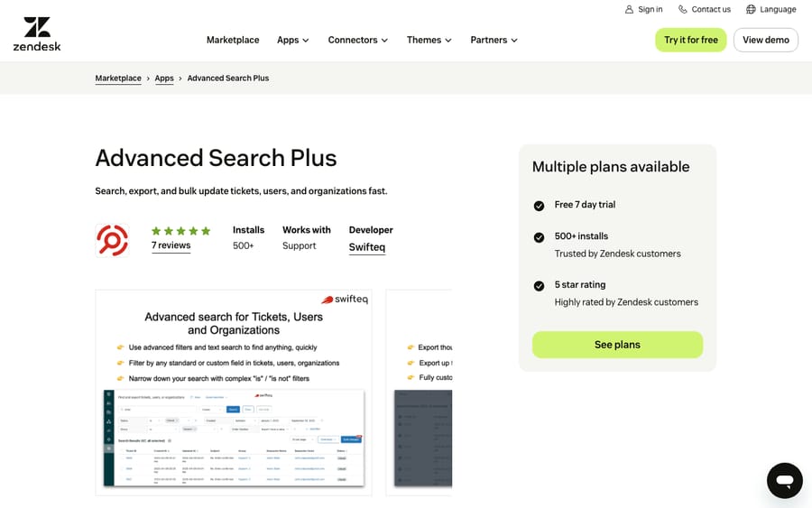Open the chat widget bubble icon
812x508 pixels.
coord(785,481)
